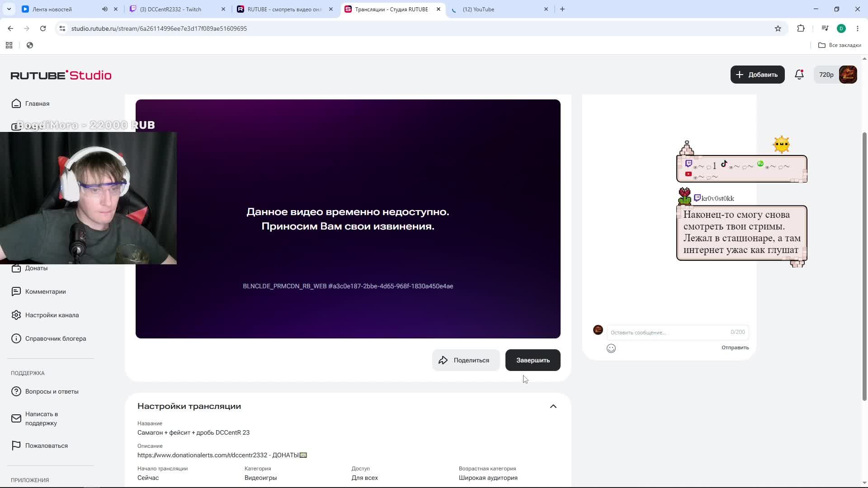Reload the page with refresh icon

(43, 28)
